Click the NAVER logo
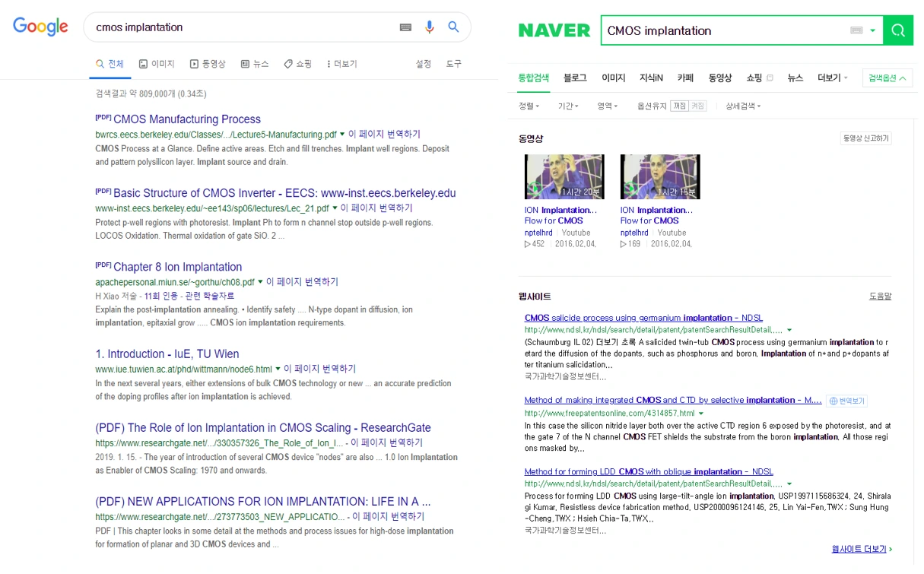Viewport: 924px width, 574px height. [554, 30]
